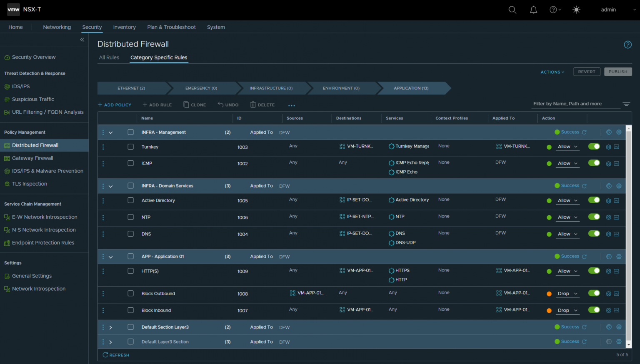The image size is (640, 364).
Task: Refresh status of INFRA - Domain Services policy
Action: [584, 186]
